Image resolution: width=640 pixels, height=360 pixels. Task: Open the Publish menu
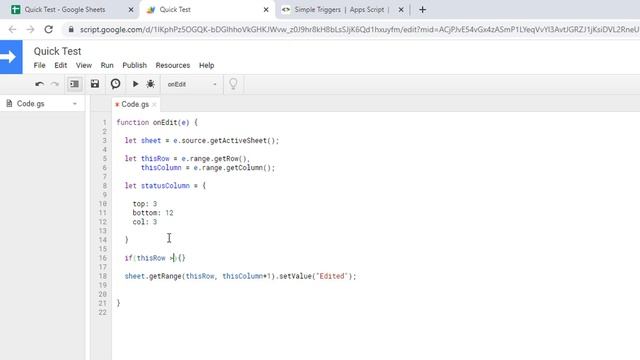point(134,65)
